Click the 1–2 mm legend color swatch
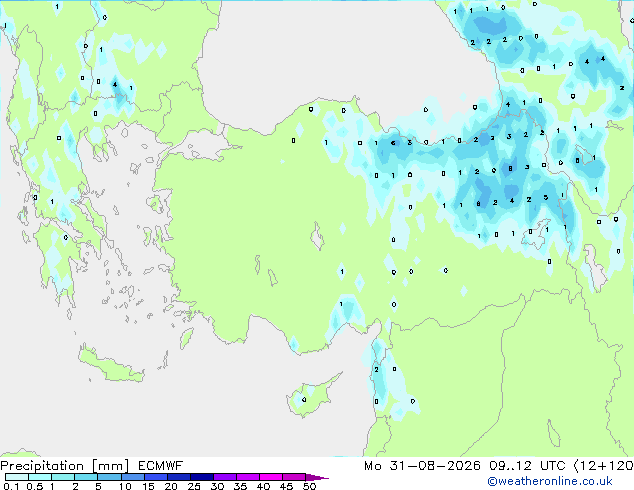 pos(63,477)
